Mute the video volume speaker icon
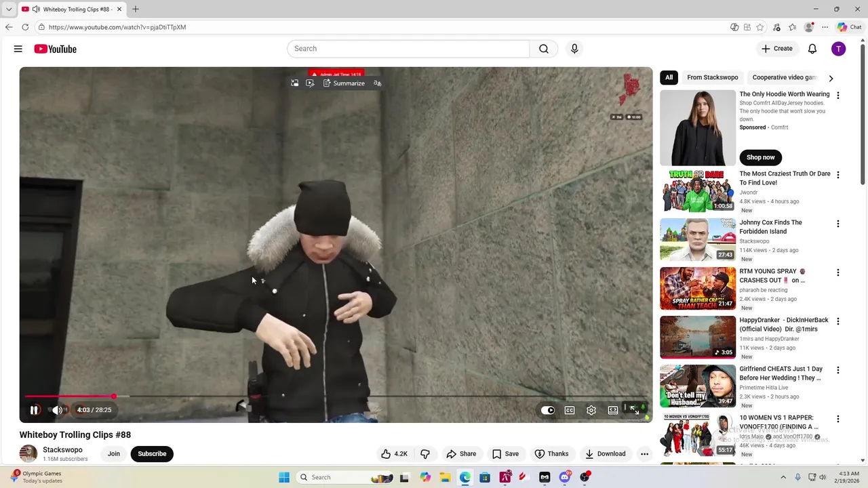The width and height of the screenshot is (868, 488). click(x=57, y=410)
